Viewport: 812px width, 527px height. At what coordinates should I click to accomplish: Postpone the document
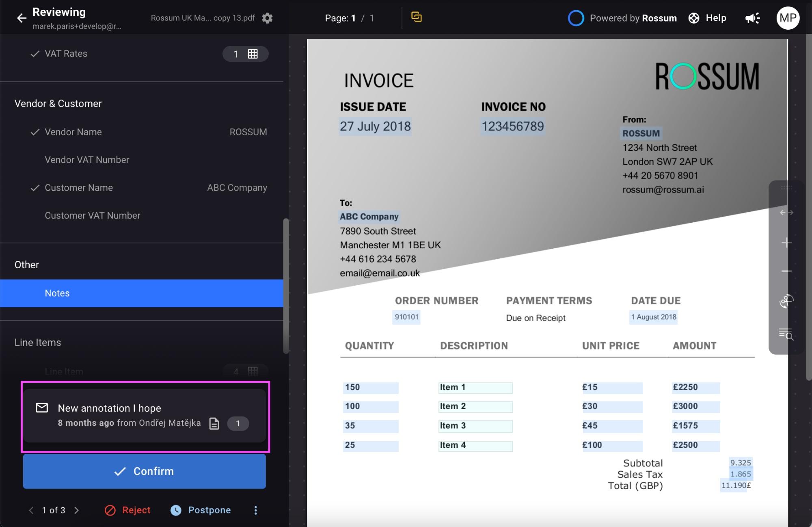click(201, 510)
